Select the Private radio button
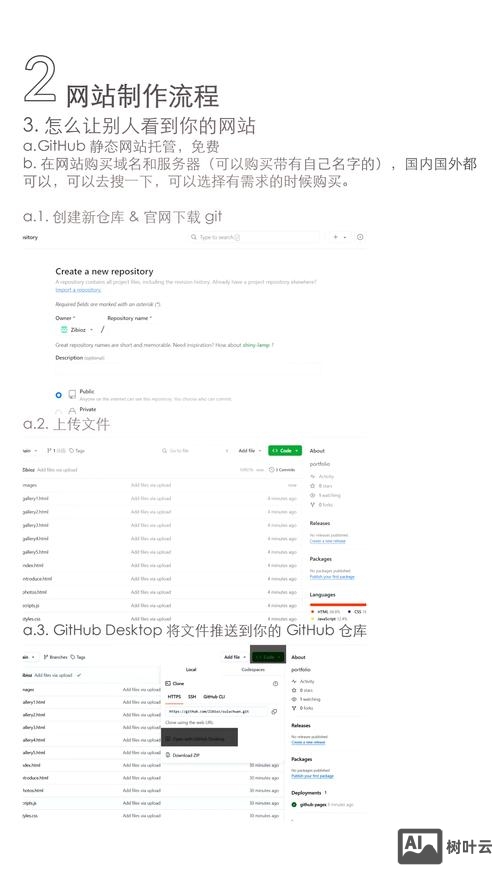Viewport: 500px width, 875px height. point(59,412)
